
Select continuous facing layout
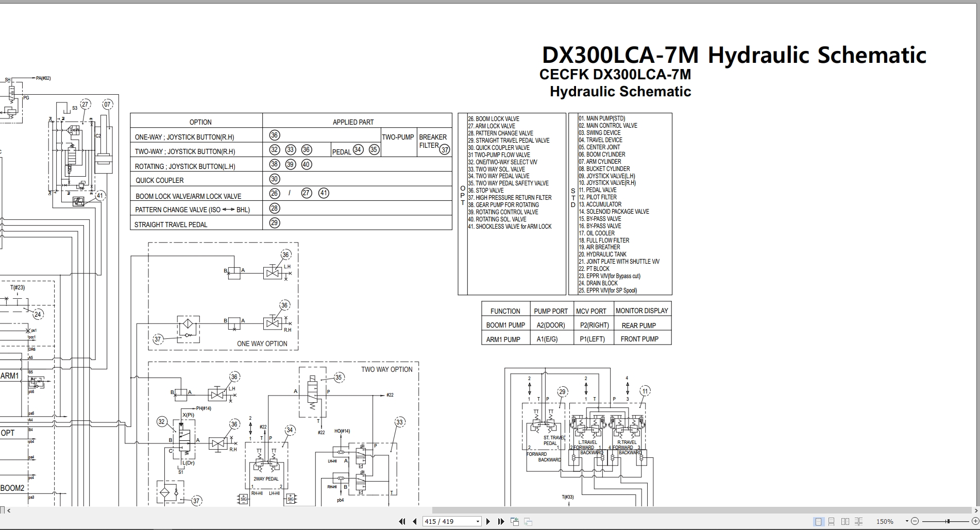[858, 521]
